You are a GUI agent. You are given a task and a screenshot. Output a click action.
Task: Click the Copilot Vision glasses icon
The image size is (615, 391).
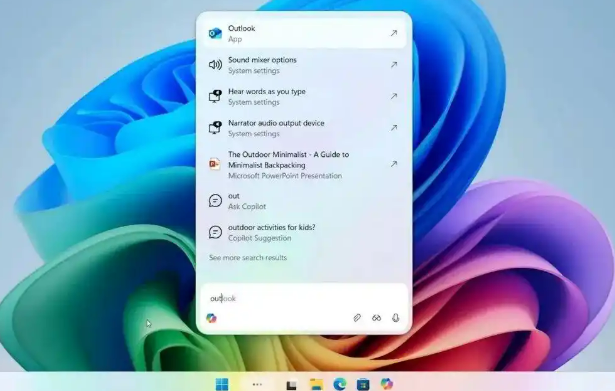coord(377,318)
